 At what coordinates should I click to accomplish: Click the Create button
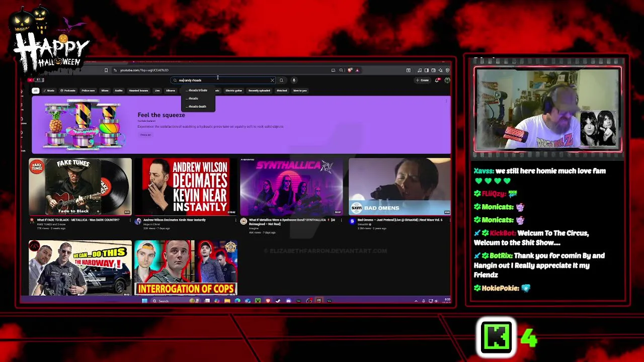[x=422, y=80]
